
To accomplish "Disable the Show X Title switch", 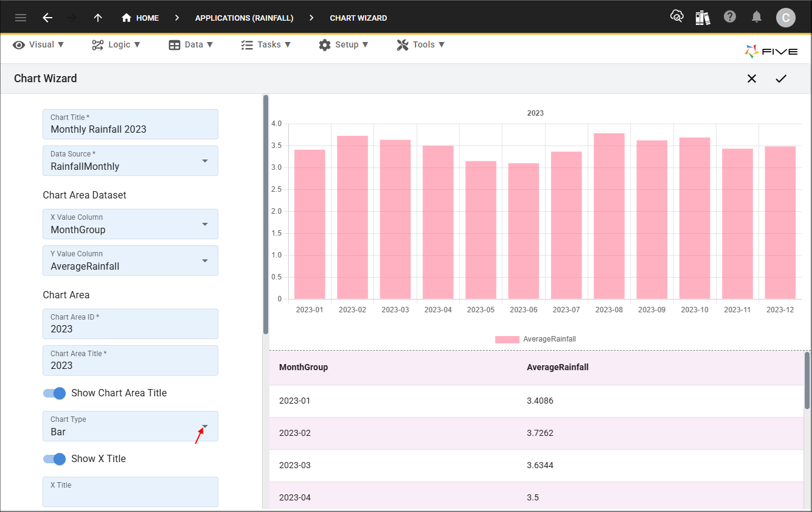I will coord(55,459).
